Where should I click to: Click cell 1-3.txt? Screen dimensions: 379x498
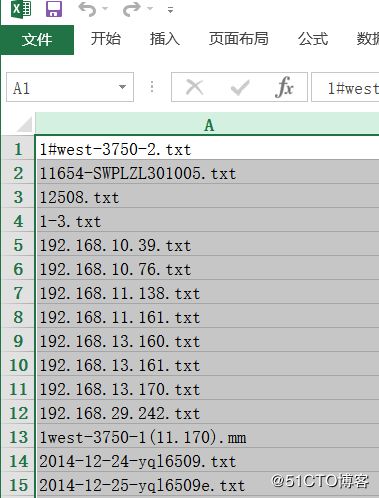coord(207,221)
